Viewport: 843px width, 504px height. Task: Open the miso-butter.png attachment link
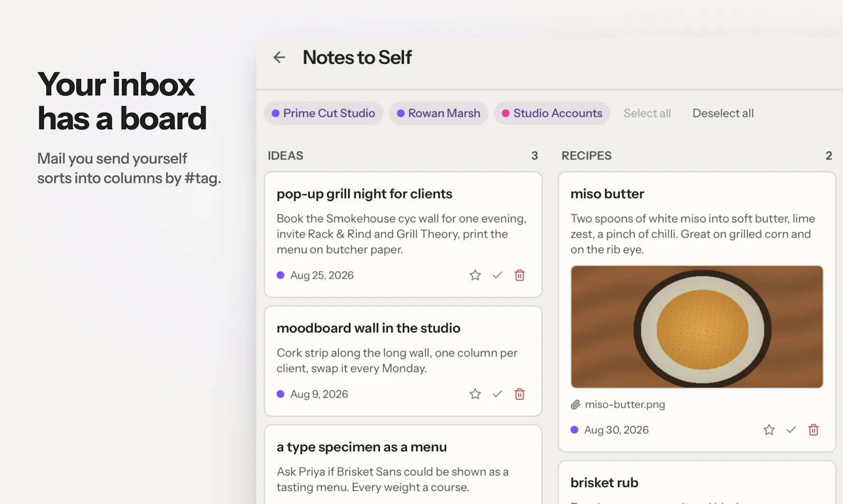click(x=625, y=405)
